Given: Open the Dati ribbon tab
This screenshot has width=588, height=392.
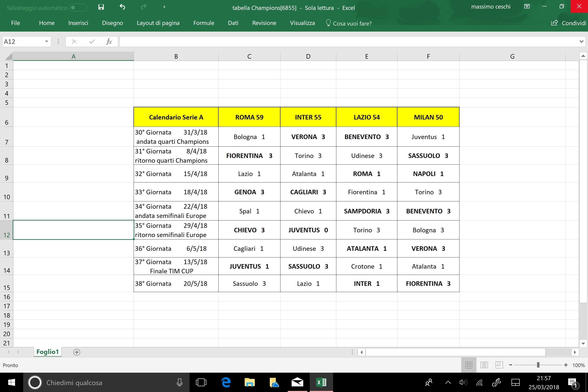Looking at the screenshot, I should click(x=233, y=23).
